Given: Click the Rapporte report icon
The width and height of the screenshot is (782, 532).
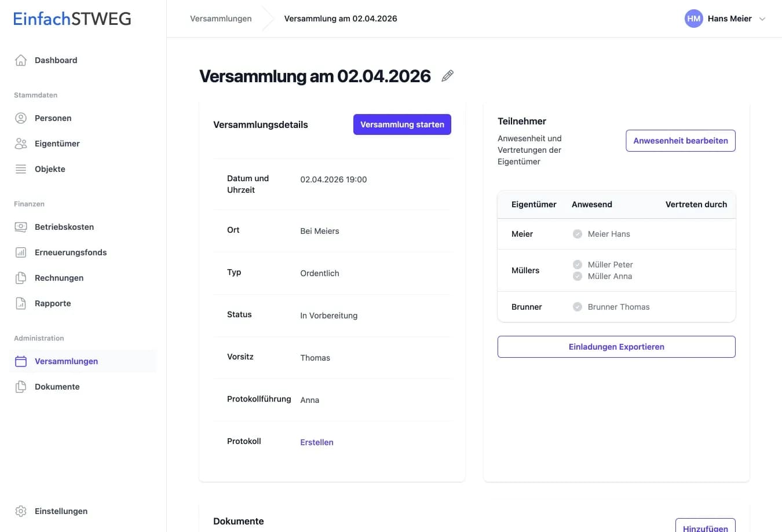Looking at the screenshot, I should click(20, 303).
